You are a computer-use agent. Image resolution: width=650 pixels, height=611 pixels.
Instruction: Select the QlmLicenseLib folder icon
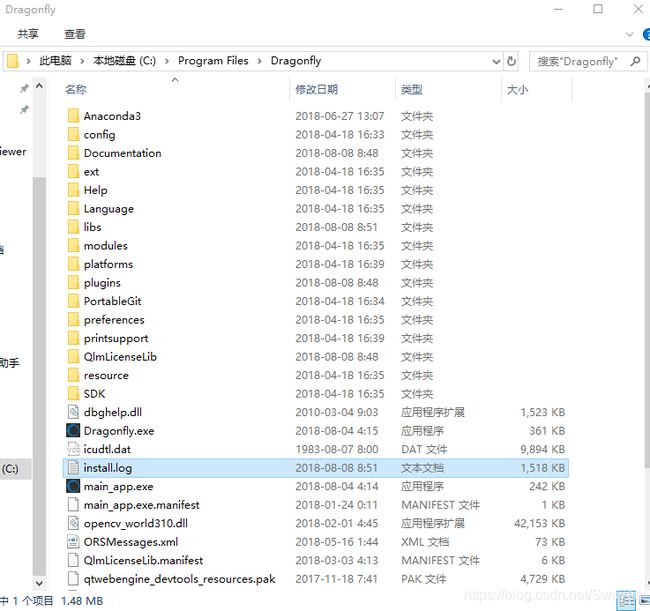click(x=73, y=356)
